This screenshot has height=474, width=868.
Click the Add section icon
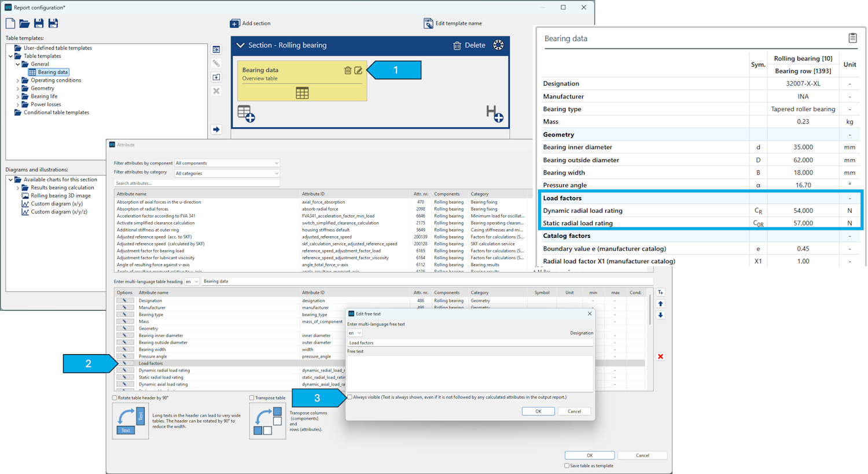(234, 23)
